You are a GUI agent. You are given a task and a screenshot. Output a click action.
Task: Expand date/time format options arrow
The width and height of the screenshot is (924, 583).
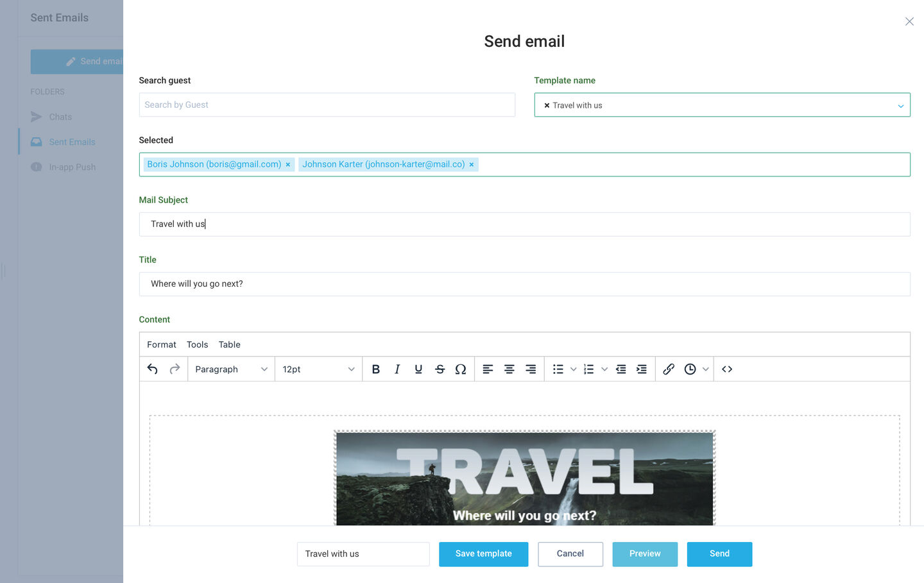(705, 369)
